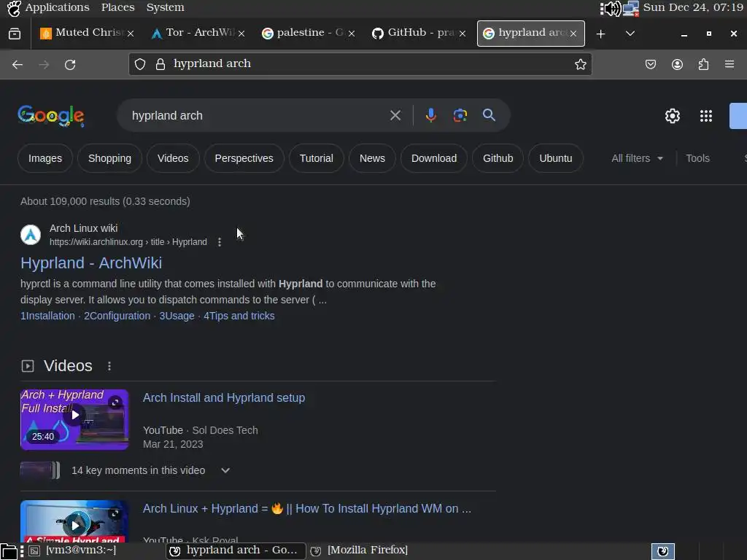Apply the Ubuntu filter chip
This screenshot has width=747, height=560.
[x=555, y=158]
